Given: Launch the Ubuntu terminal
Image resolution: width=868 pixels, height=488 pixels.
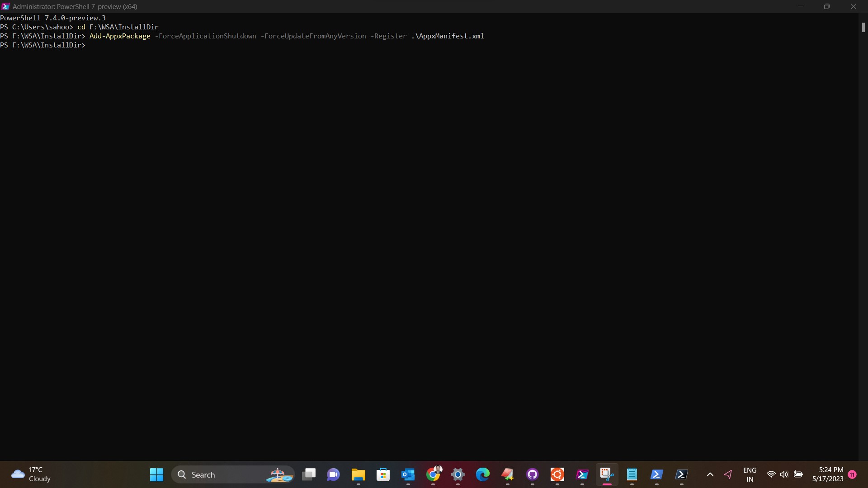Looking at the screenshot, I should (x=557, y=475).
